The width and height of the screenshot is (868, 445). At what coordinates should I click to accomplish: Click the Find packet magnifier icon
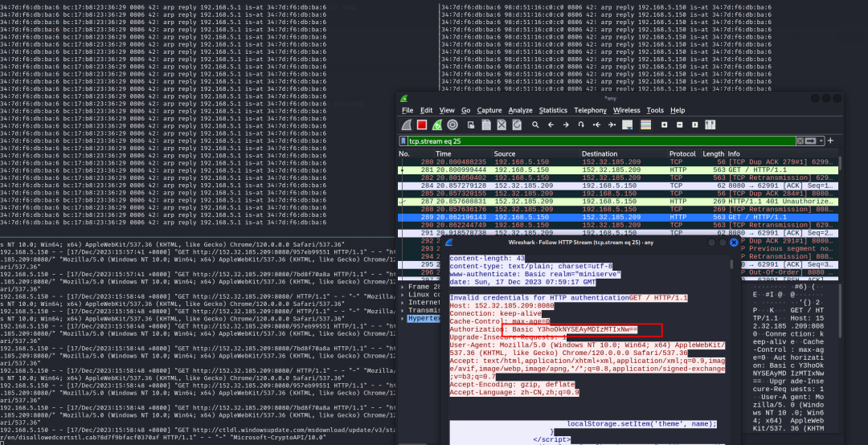(535, 125)
